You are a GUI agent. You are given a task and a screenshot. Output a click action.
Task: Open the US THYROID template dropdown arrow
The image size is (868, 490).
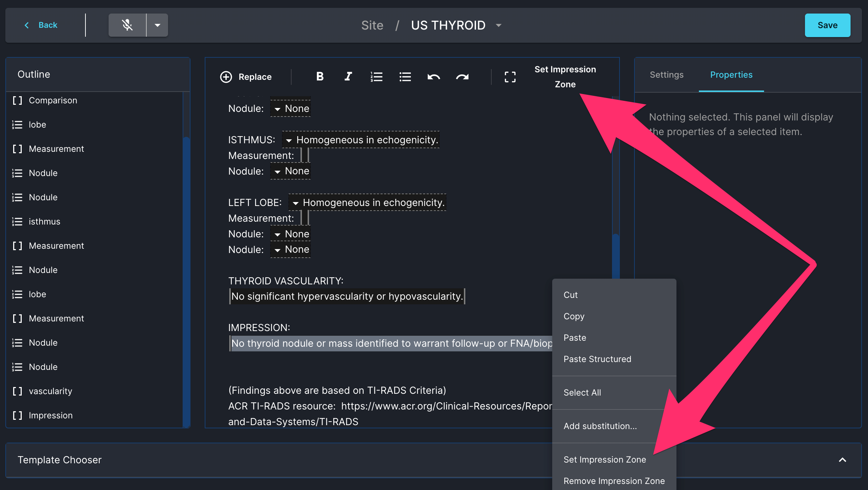click(499, 25)
